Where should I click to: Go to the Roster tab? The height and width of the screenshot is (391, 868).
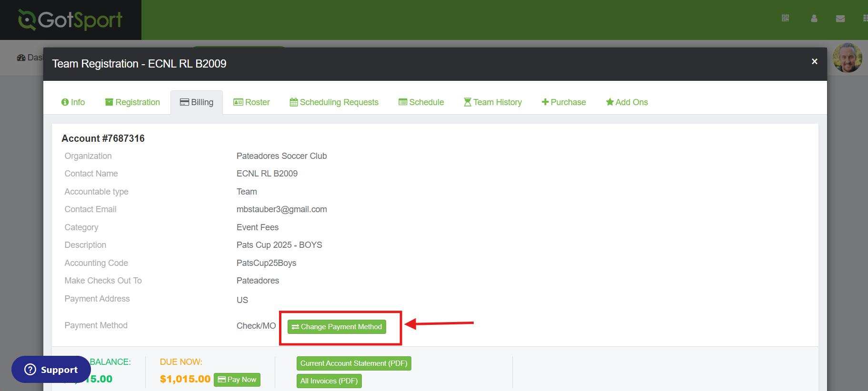pos(251,102)
